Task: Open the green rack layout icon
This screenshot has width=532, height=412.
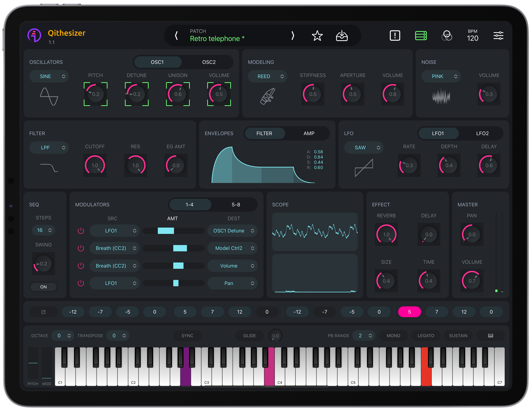Action: (421, 36)
